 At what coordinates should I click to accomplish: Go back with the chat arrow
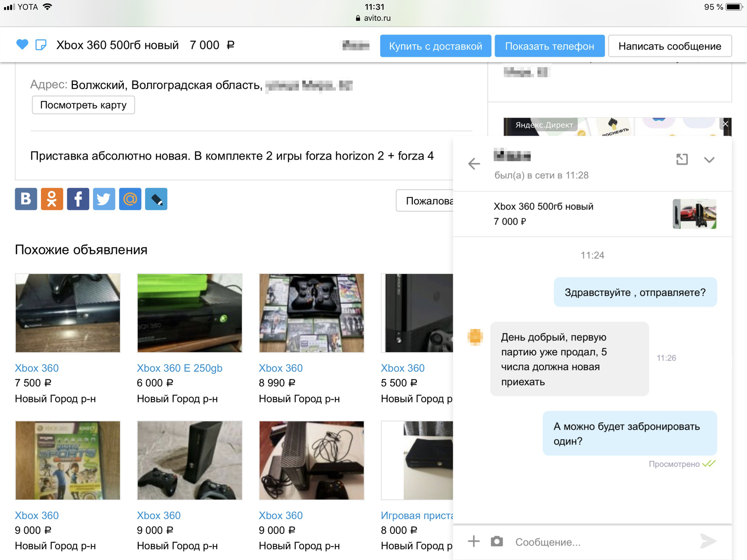[474, 163]
